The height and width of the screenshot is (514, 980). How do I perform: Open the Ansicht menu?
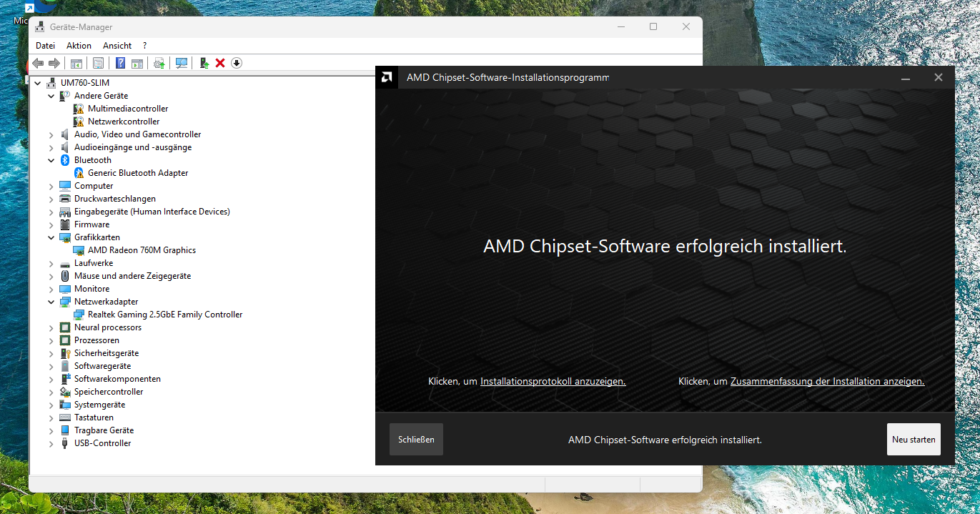[117, 45]
